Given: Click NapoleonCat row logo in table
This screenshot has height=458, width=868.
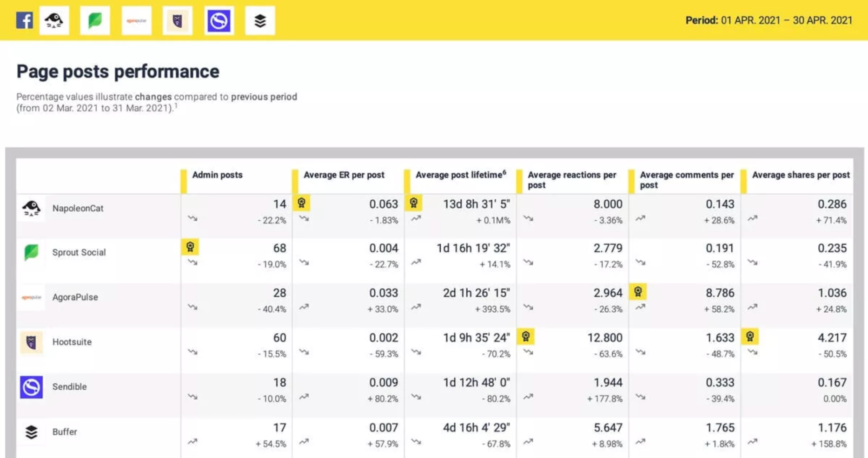Looking at the screenshot, I should [32, 208].
